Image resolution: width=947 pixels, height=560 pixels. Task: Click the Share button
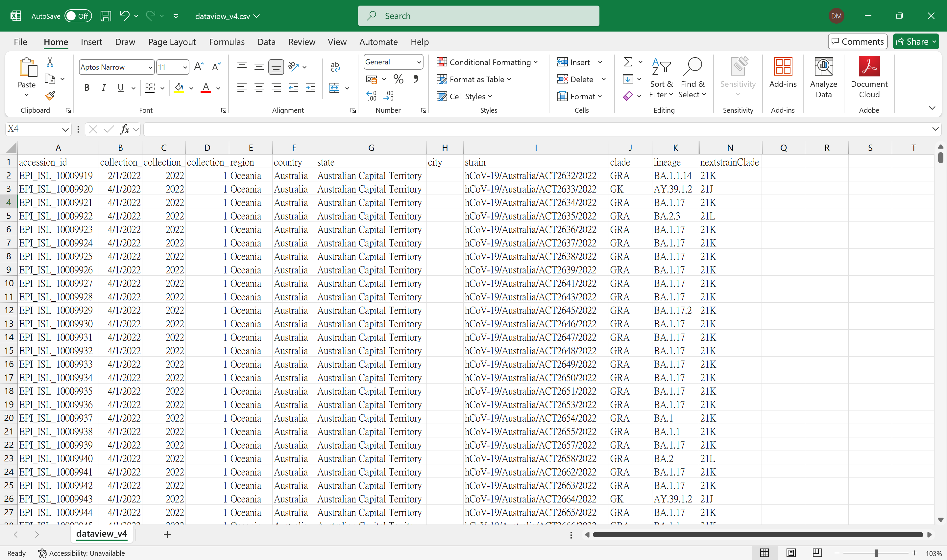[913, 41]
